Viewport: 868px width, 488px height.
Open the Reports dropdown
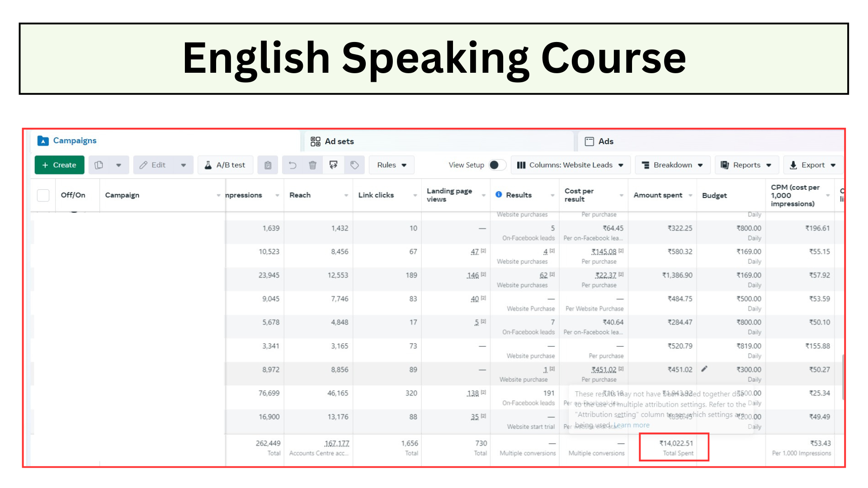pos(746,165)
